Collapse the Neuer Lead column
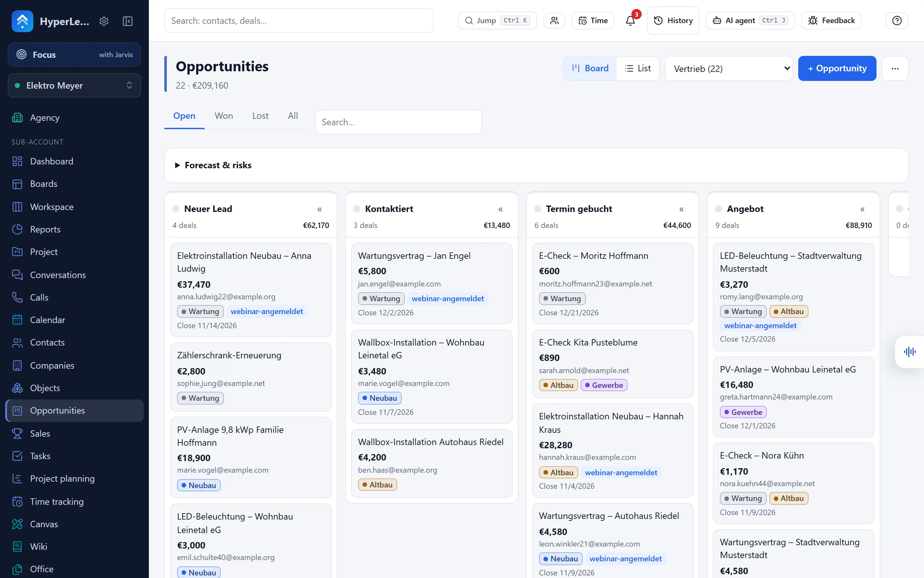 (320, 209)
